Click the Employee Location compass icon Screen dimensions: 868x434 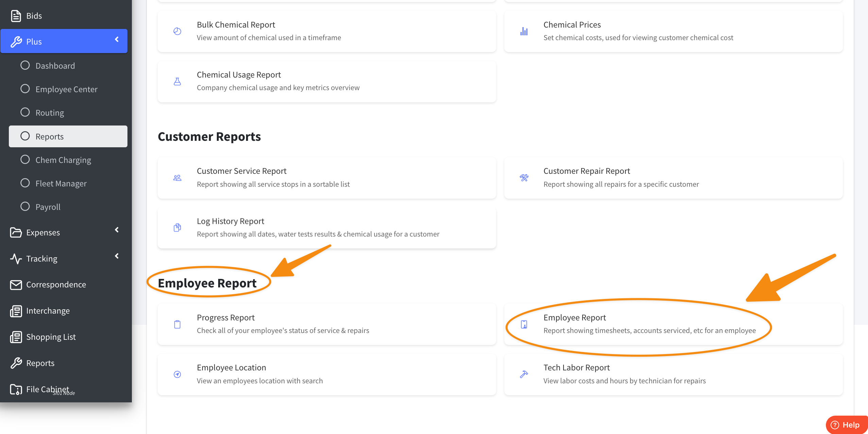point(177,374)
